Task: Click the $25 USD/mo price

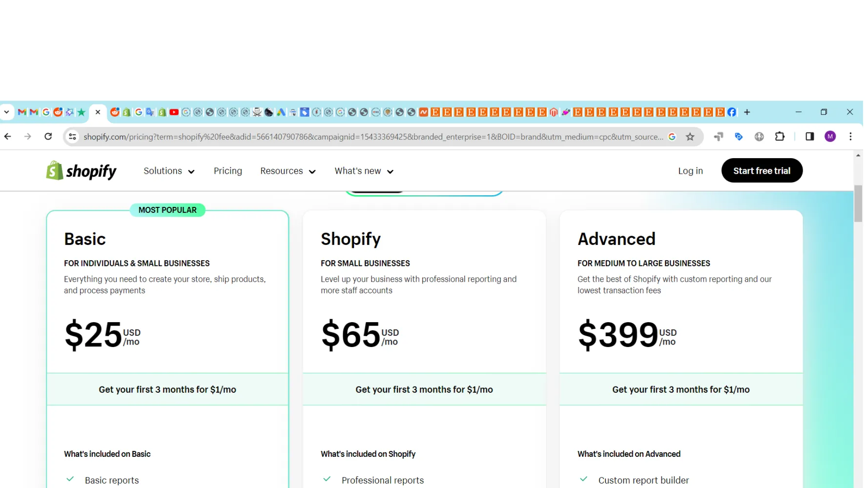Action: pos(103,335)
